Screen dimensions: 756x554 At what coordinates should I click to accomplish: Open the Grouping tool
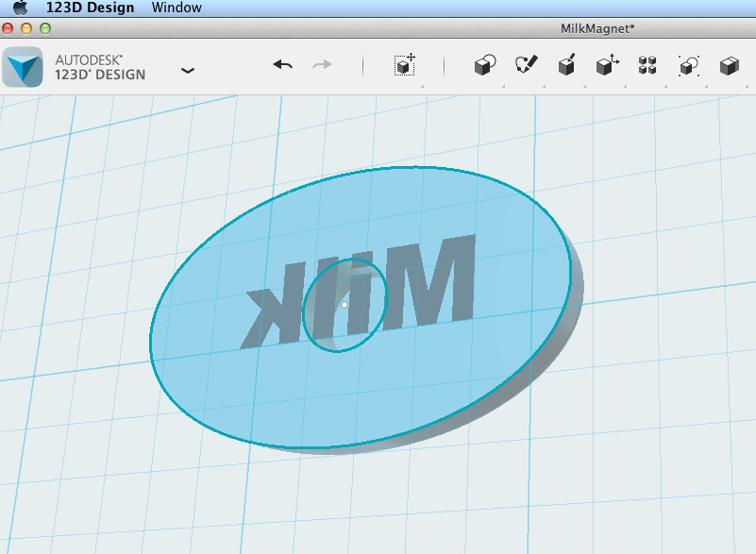pyautogui.click(x=688, y=65)
